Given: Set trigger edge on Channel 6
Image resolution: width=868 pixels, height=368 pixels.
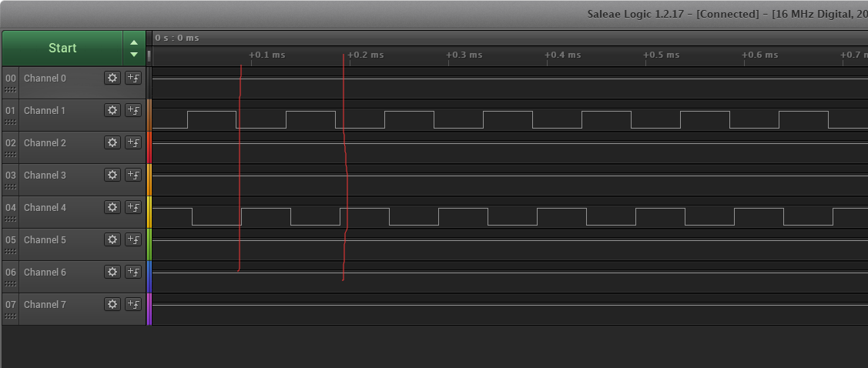Looking at the screenshot, I should (x=133, y=272).
